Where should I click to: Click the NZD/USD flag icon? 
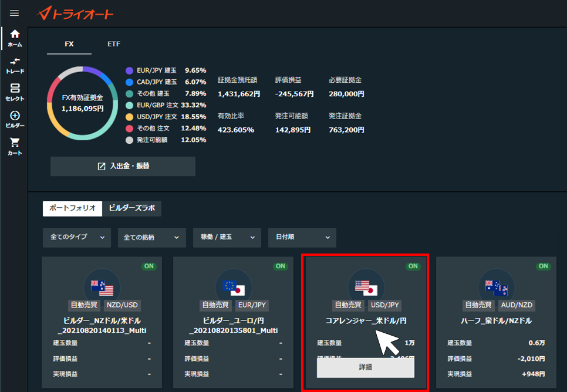(x=102, y=287)
